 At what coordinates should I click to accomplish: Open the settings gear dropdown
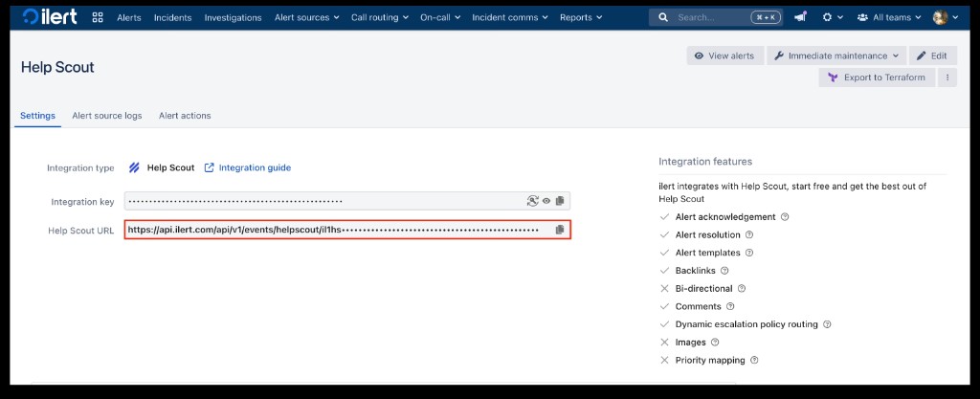tap(831, 17)
